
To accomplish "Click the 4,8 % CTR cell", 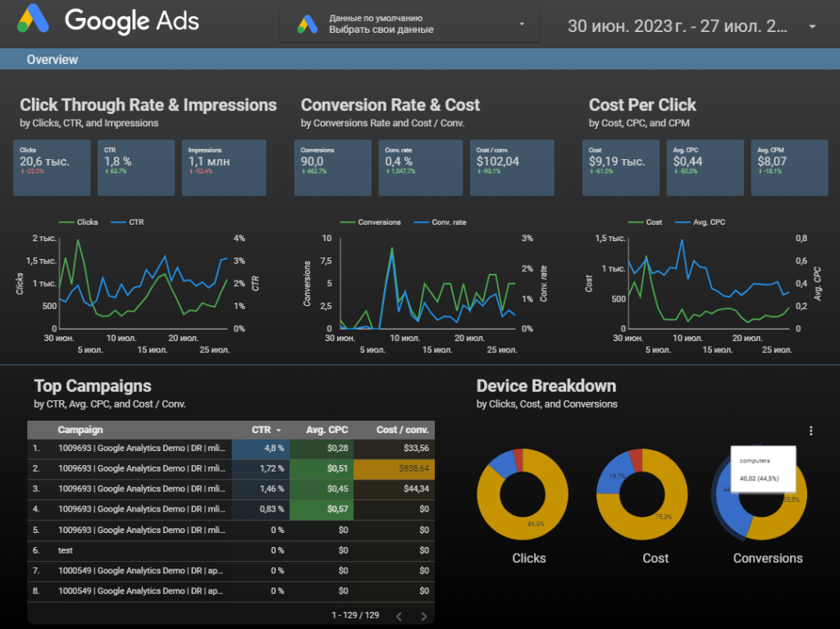I will [261, 448].
